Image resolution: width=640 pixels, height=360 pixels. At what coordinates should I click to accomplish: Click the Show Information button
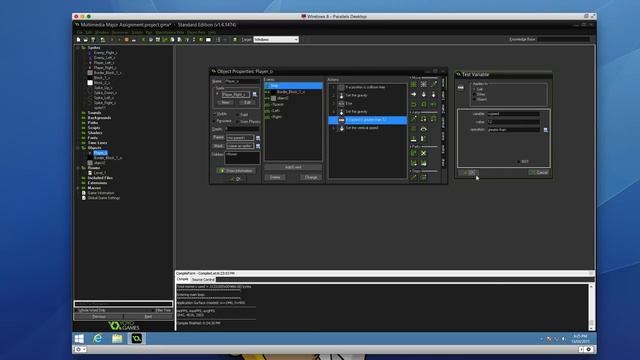(x=236, y=171)
